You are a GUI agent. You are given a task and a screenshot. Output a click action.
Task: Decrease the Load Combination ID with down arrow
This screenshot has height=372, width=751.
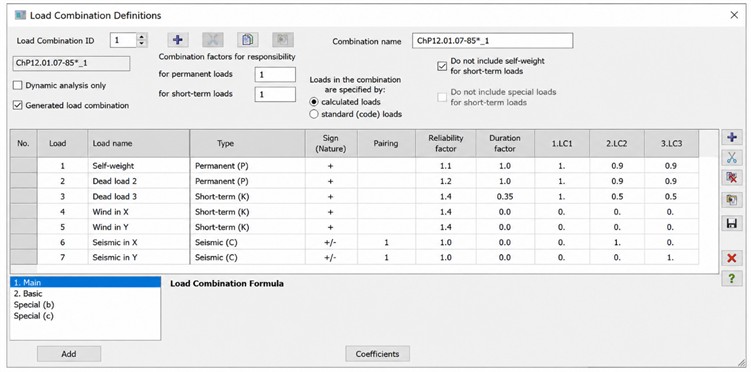click(141, 44)
